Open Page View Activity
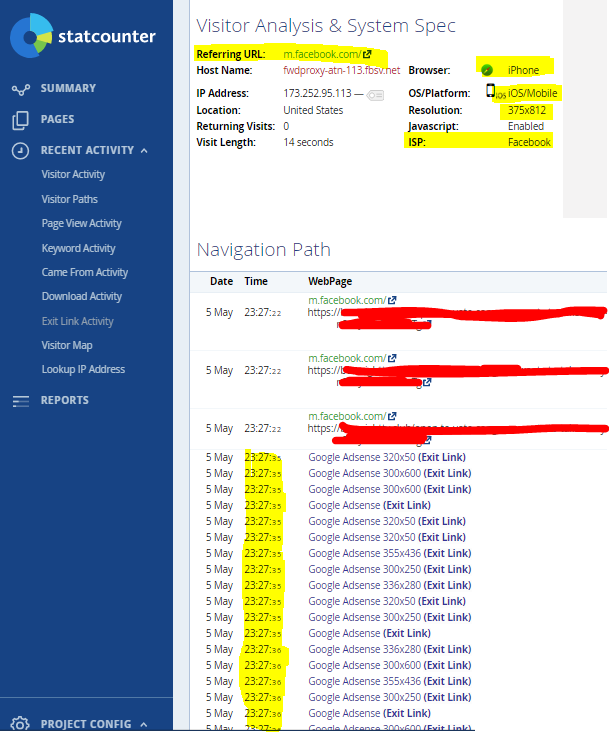The height and width of the screenshot is (732, 609). click(x=82, y=224)
